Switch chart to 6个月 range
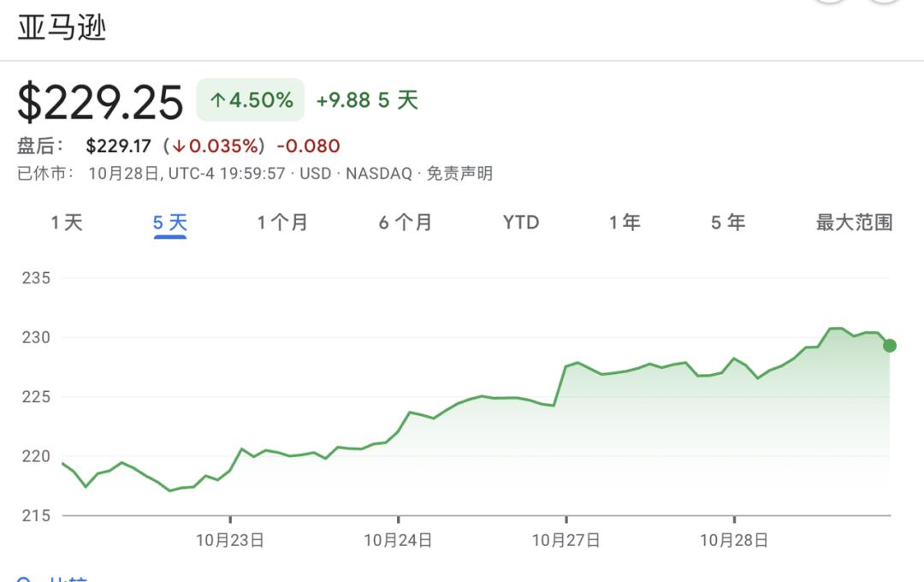924x582 pixels. [x=406, y=223]
